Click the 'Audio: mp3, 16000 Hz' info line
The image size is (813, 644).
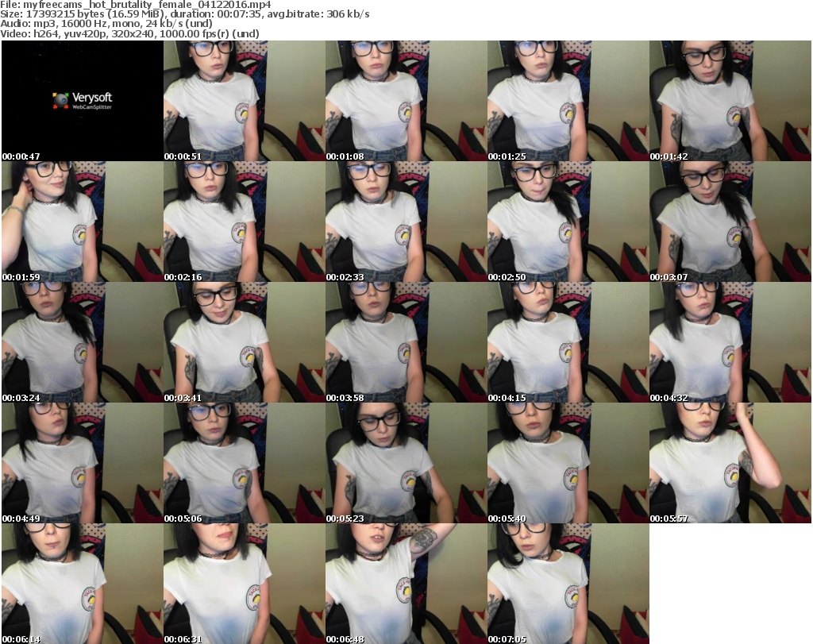(106, 24)
